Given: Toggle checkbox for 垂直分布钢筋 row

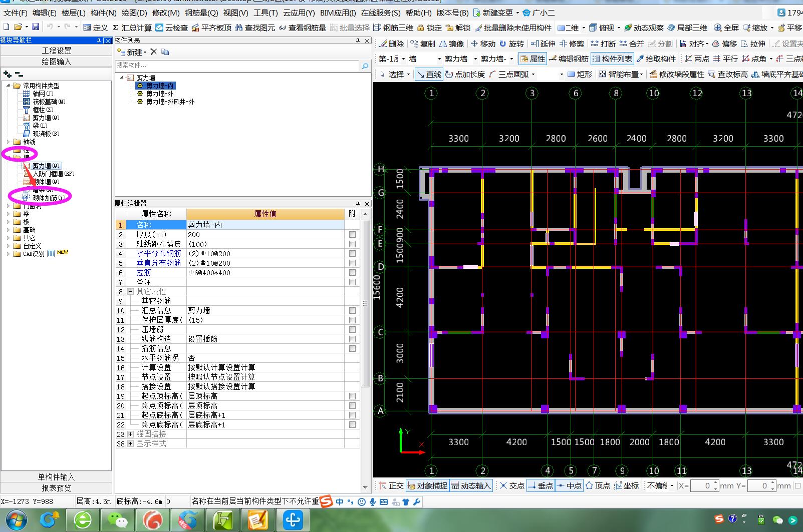Looking at the screenshot, I should [352, 263].
